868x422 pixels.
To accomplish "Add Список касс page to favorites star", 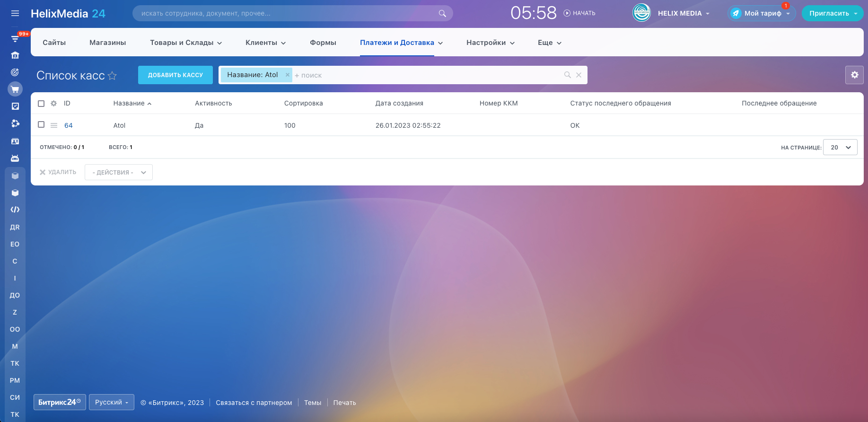I will click(x=112, y=76).
